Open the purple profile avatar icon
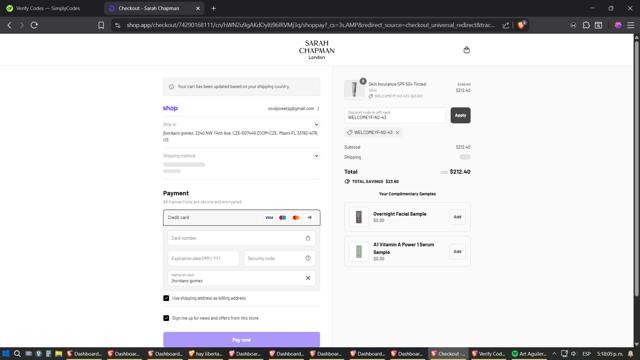The width and height of the screenshot is (640, 360). [x=618, y=25]
